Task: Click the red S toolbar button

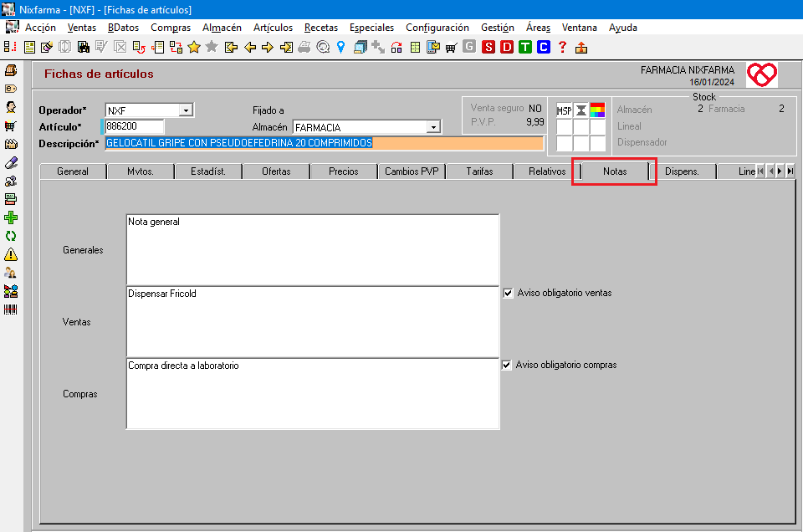Action: (x=488, y=48)
